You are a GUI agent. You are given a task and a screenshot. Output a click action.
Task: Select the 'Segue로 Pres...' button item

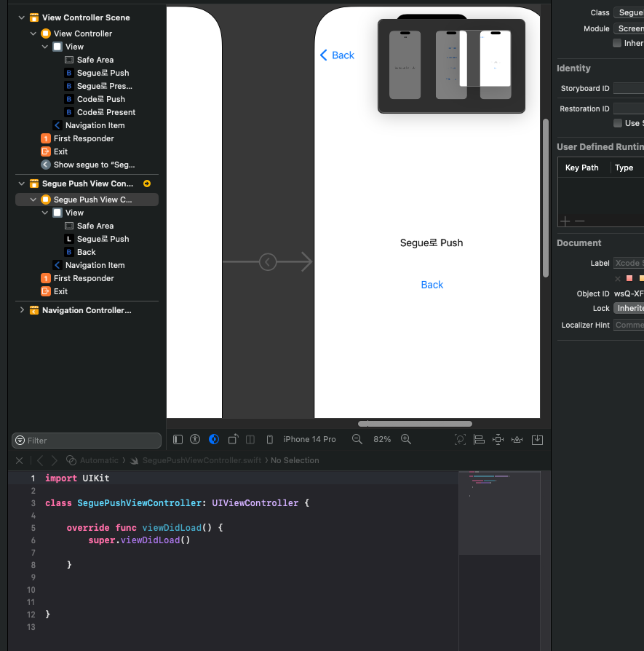(98, 86)
